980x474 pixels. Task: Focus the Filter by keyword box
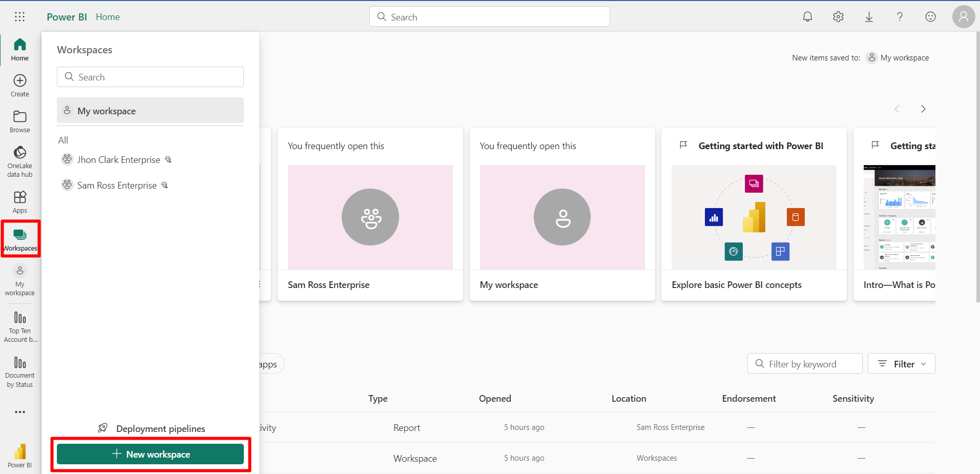[805, 364]
